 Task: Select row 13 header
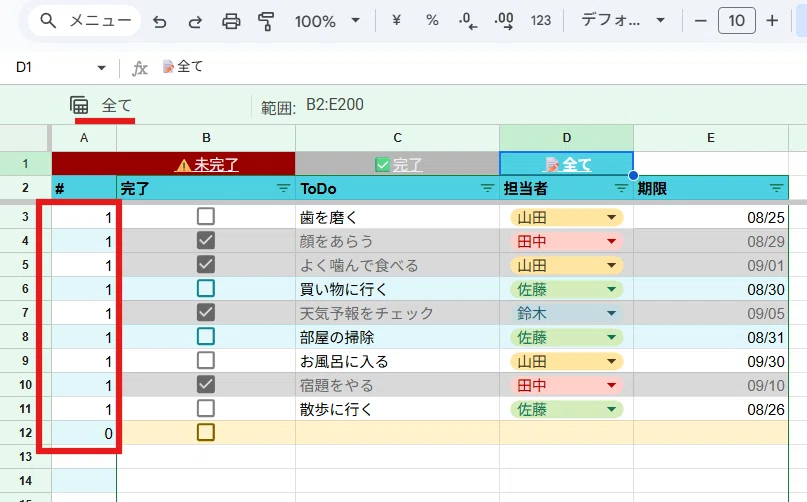[x=25, y=457]
